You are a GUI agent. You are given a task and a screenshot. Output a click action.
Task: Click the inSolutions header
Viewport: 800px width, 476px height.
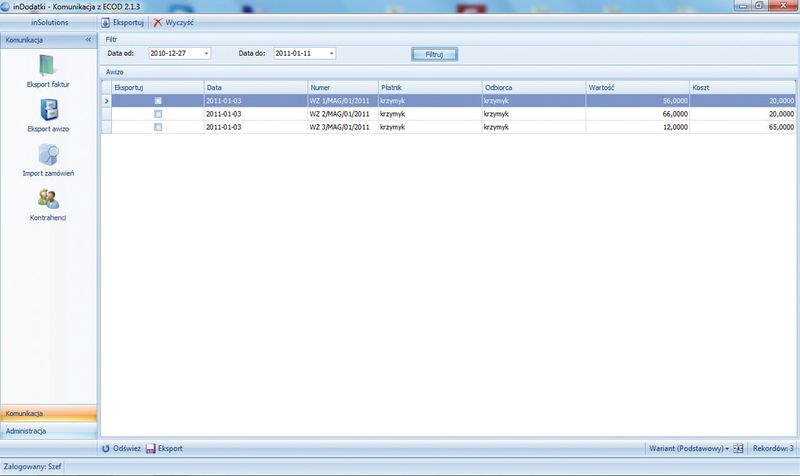point(49,22)
